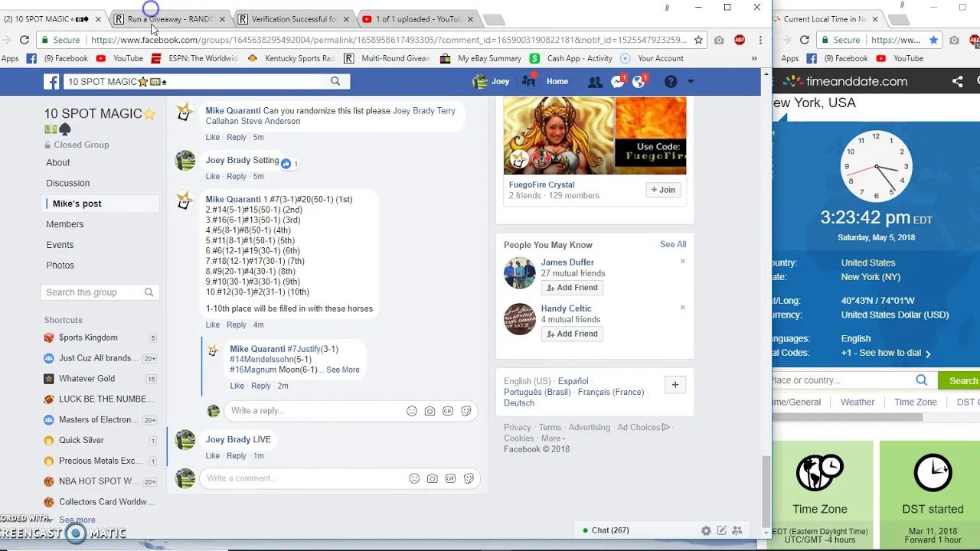Viewport: 980px width, 551px height.
Task: Post a GIF in the reply box
Action: (x=448, y=411)
